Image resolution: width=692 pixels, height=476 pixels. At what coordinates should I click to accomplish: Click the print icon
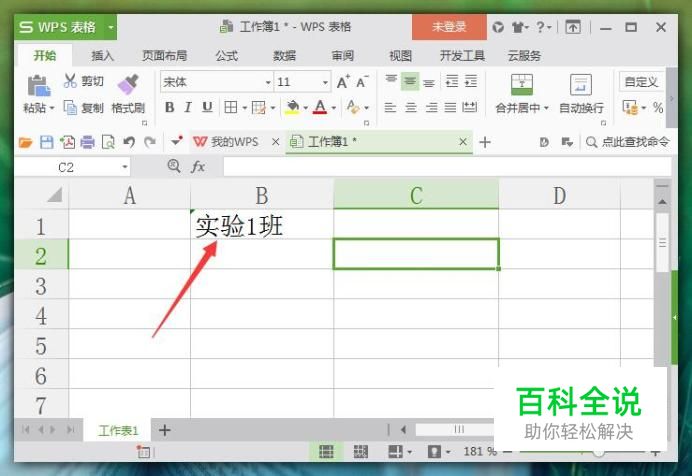point(87,142)
